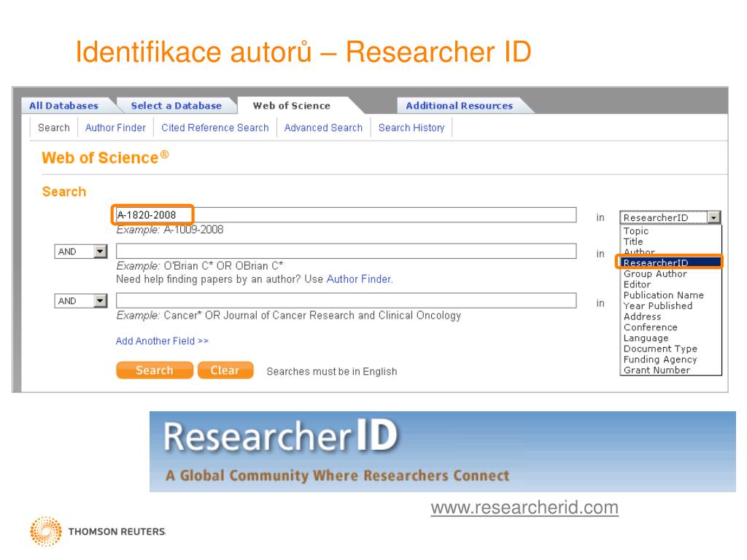Select Publication Name option
Image resolution: width=747 pixels, height=560 pixels.
click(x=663, y=295)
